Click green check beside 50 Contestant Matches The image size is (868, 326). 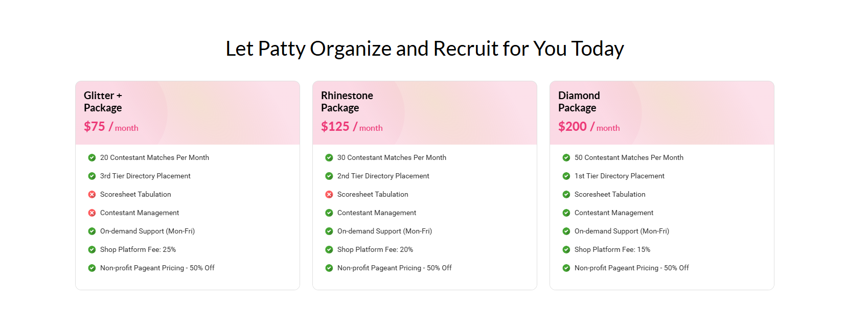coord(566,157)
